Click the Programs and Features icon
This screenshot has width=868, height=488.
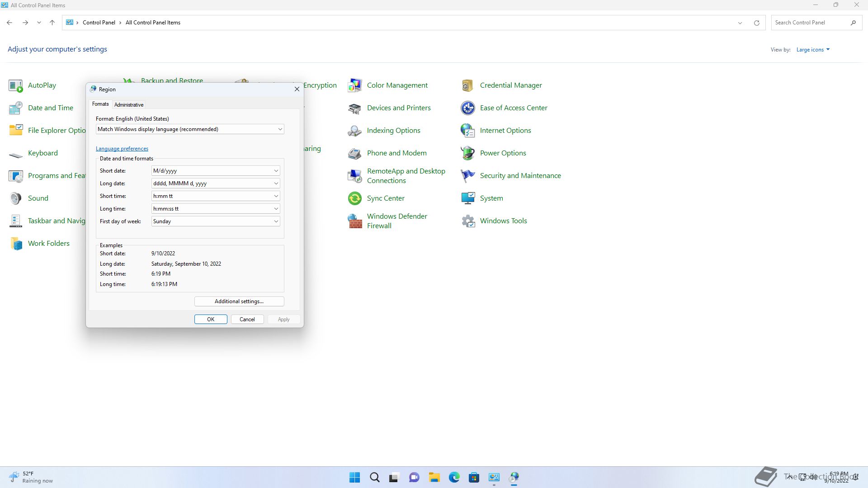pos(16,176)
